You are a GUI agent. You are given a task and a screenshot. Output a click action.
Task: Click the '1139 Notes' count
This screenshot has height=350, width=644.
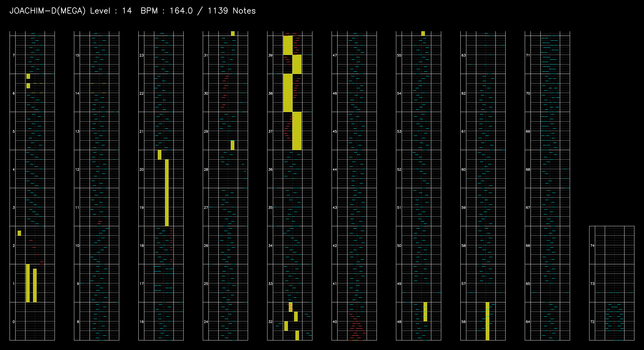232,11
